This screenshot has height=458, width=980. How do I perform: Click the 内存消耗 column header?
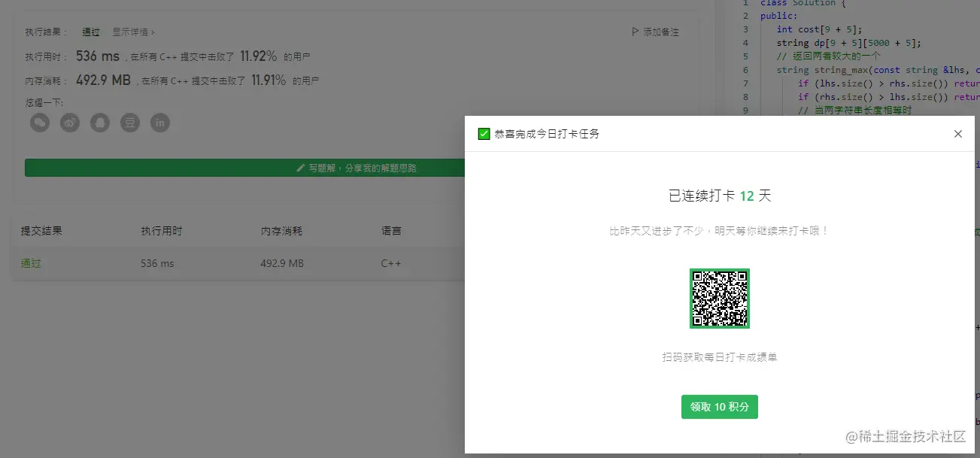click(282, 231)
